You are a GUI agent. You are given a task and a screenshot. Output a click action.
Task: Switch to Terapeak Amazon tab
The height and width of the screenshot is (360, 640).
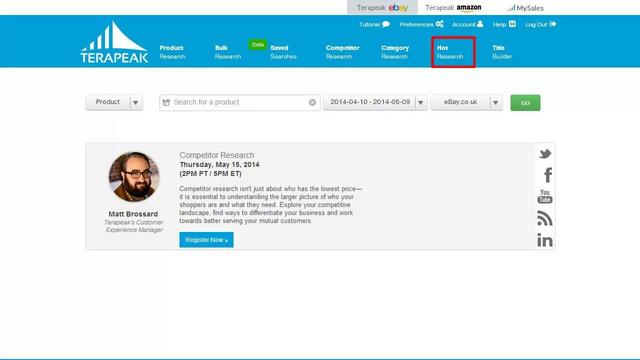click(x=453, y=8)
